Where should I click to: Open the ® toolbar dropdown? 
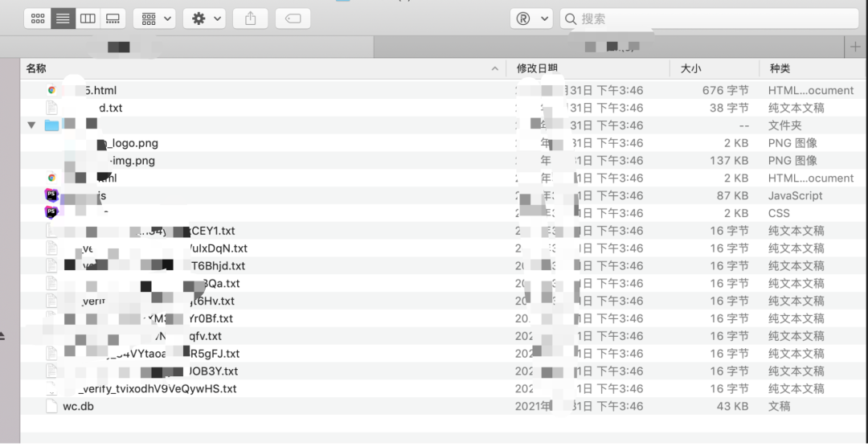coord(531,18)
